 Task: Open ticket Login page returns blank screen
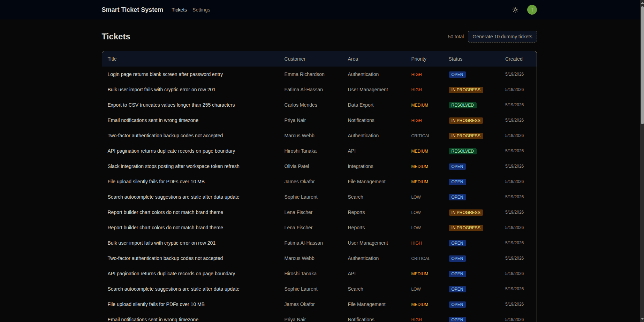tap(165, 74)
